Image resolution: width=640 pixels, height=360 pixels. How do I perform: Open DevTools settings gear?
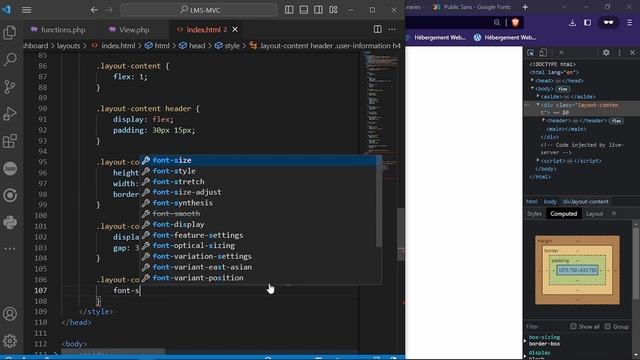[x=606, y=53]
